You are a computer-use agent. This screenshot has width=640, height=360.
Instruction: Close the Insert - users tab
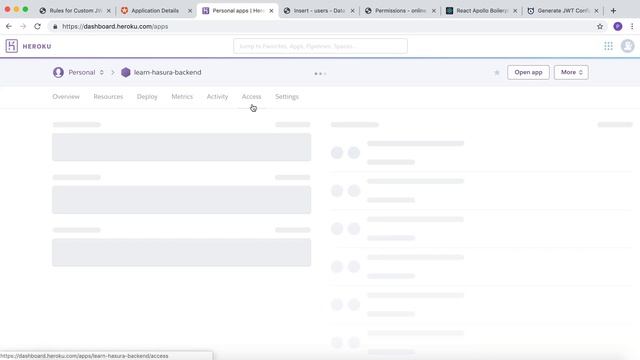(353, 11)
